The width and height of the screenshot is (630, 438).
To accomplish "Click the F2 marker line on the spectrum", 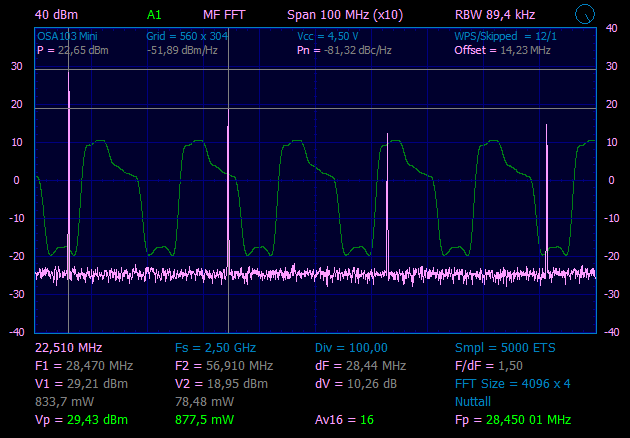I will pyautogui.click(x=228, y=200).
